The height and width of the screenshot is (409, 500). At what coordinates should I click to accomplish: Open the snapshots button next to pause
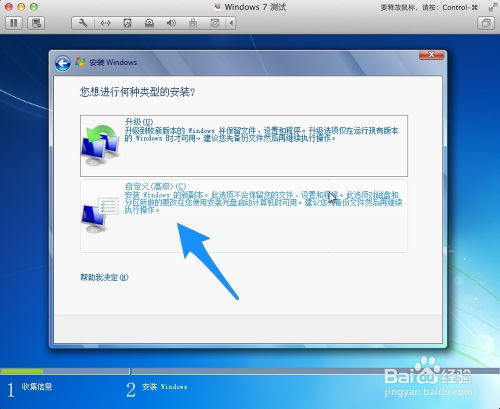(36, 23)
